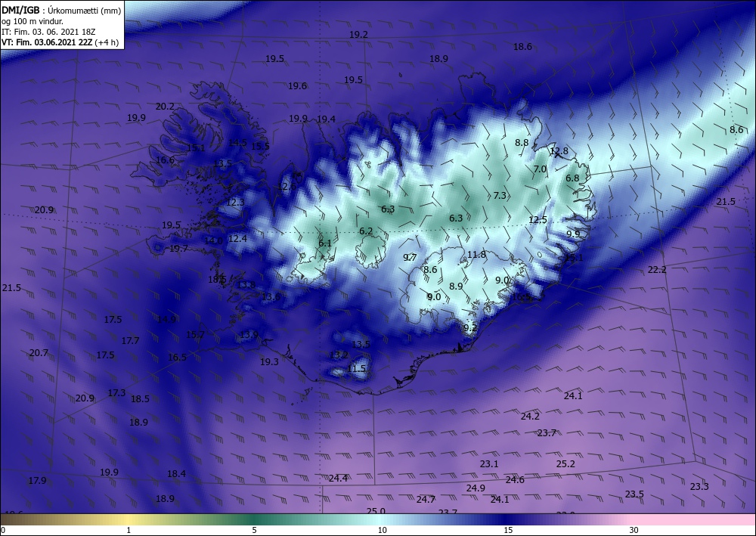This screenshot has width=756, height=536.
Task: Click the '12.8' value on northeast coast
Action: (559, 151)
